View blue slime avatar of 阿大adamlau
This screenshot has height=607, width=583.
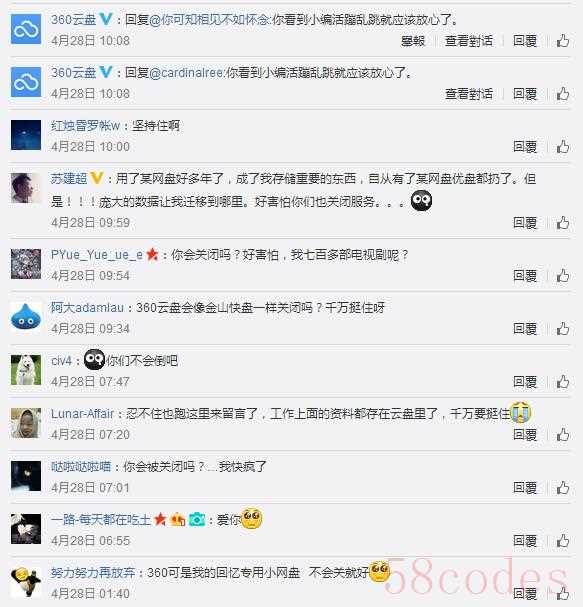[26, 317]
